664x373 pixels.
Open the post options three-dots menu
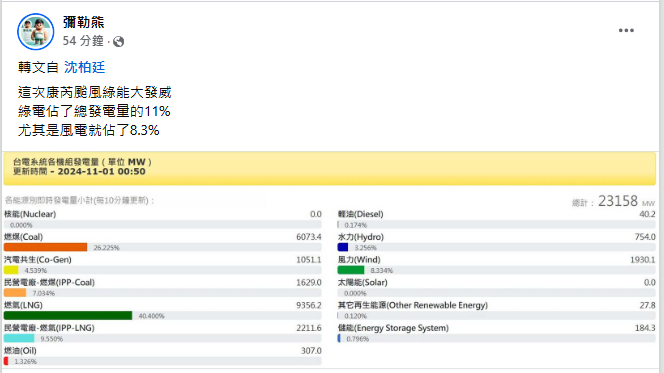(626, 30)
